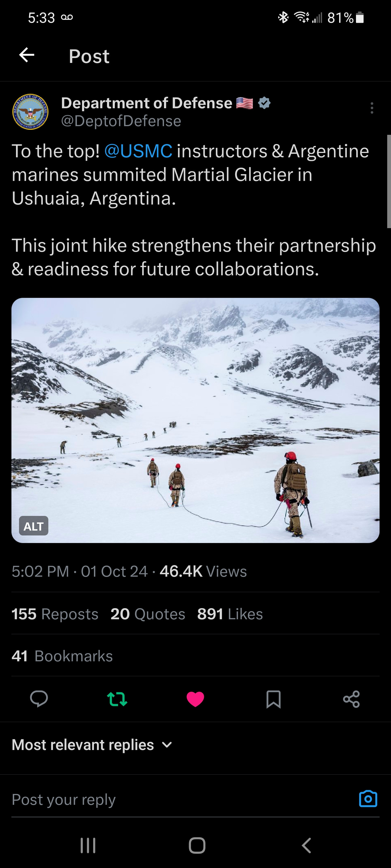View the 891 Likes list
Image resolution: width=391 pixels, height=868 pixels.
pyautogui.click(x=230, y=614)
